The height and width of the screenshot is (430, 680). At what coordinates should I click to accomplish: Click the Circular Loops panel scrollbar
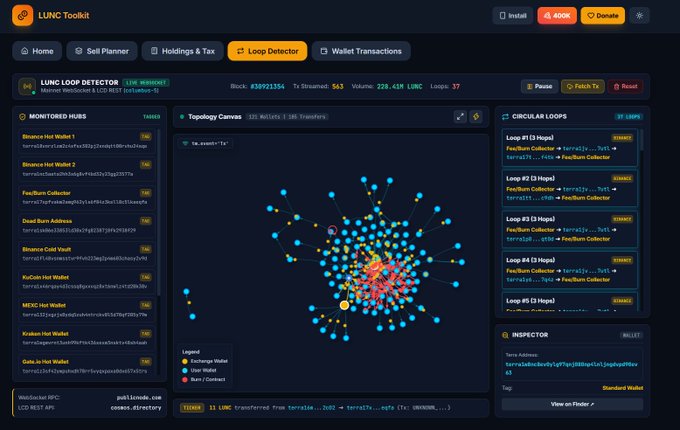point(641,140)
